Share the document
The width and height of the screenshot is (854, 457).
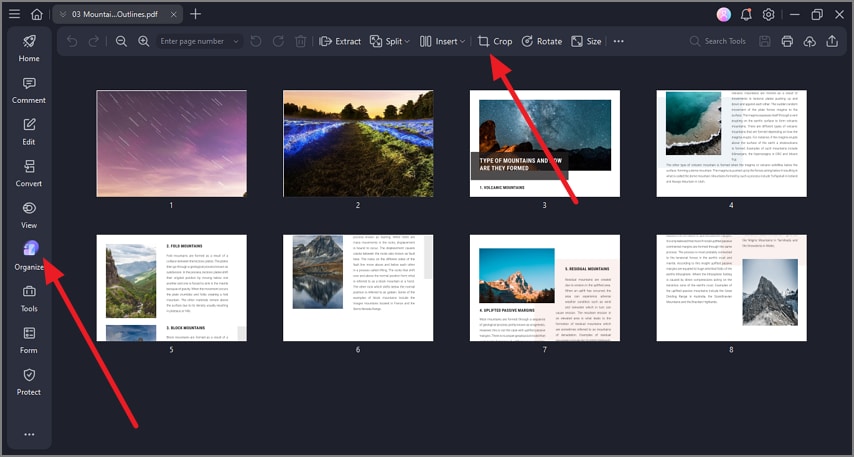832,41
